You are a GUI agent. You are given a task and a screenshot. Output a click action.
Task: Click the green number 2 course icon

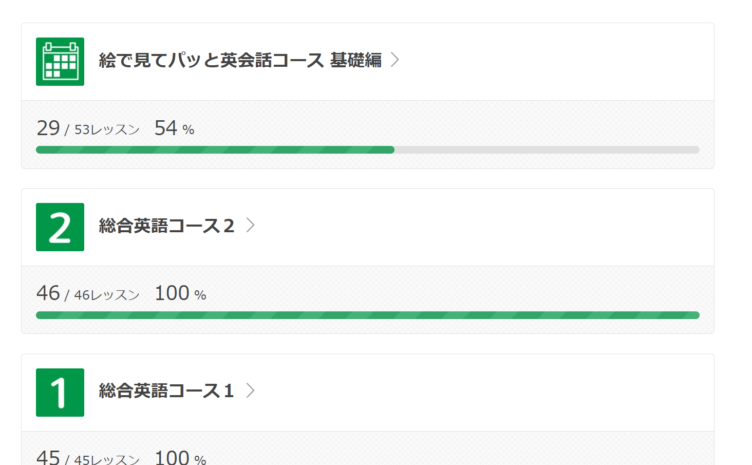point(60,227)
